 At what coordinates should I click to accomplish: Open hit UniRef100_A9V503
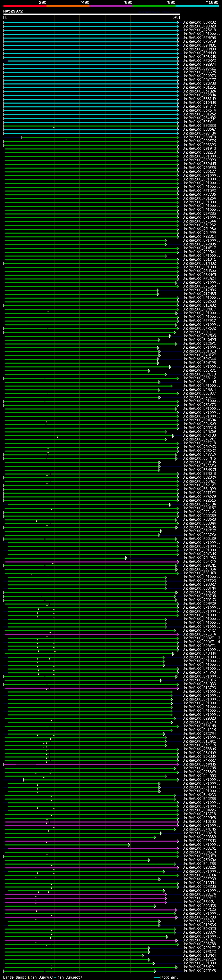tap(199, 336)
